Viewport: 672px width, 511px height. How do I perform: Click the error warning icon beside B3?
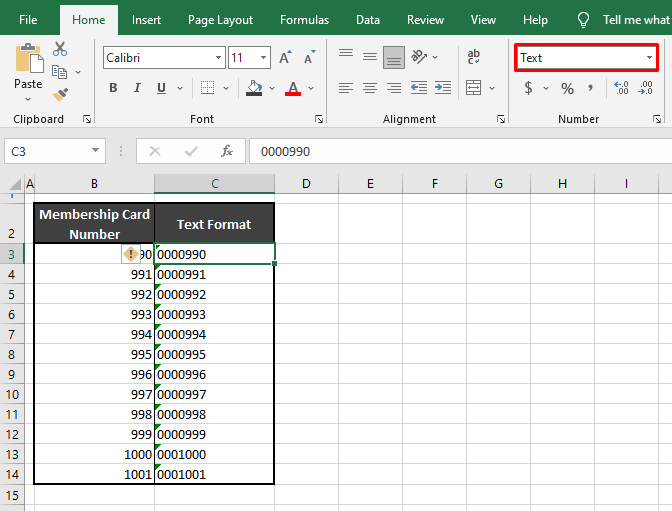[130, 254]
